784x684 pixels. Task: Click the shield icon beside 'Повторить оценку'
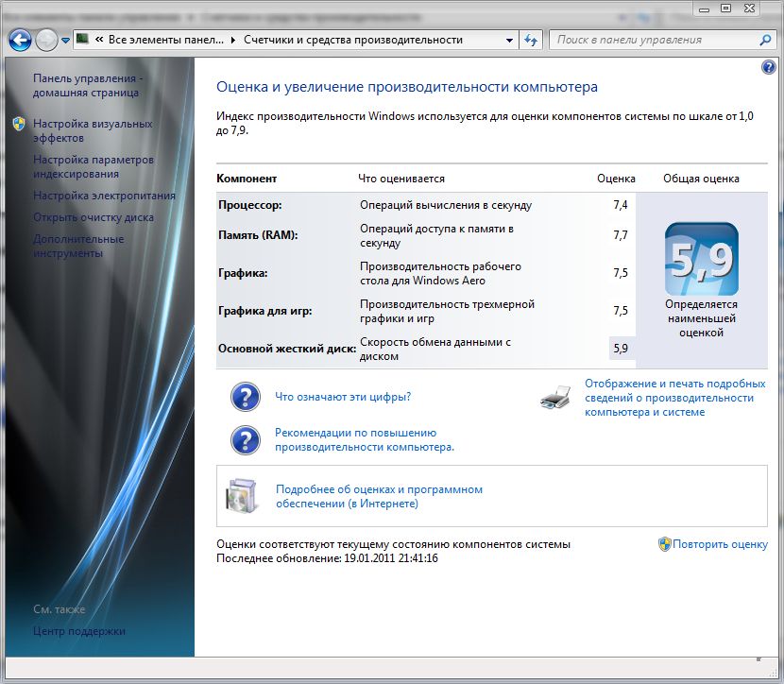[666, 543]
